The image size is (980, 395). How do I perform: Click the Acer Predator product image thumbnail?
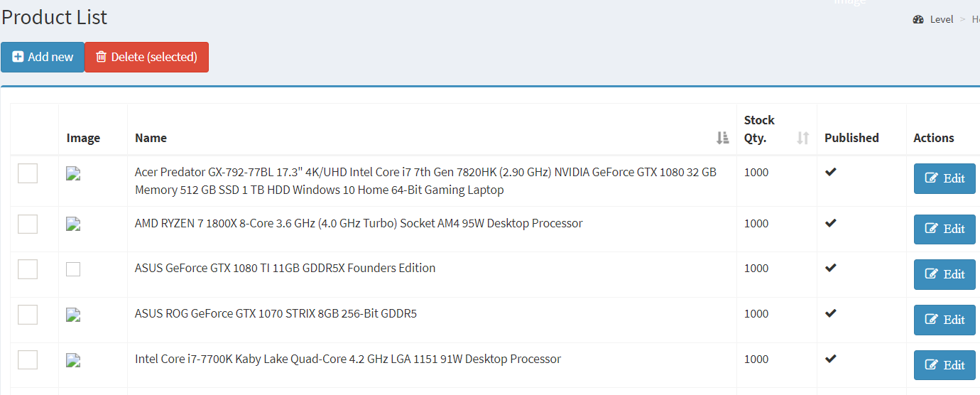click(x=73, y=174)
